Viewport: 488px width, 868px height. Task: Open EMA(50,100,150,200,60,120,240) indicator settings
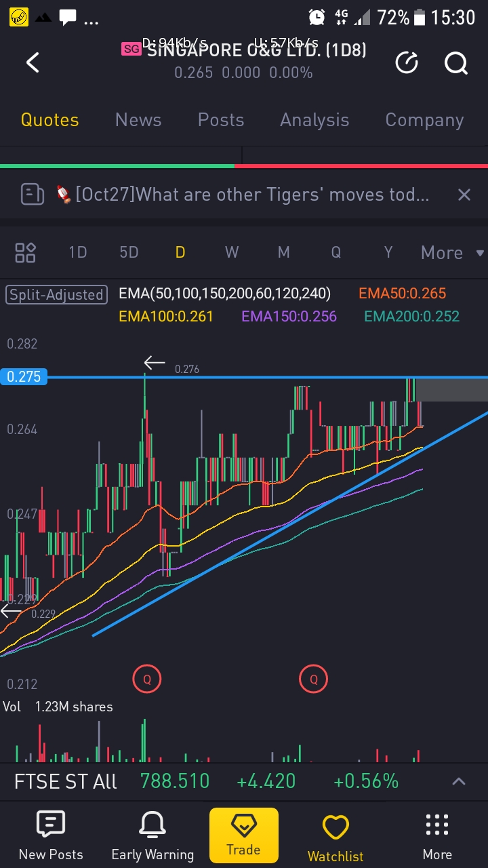pyautogui.click(x=225, y=294)
